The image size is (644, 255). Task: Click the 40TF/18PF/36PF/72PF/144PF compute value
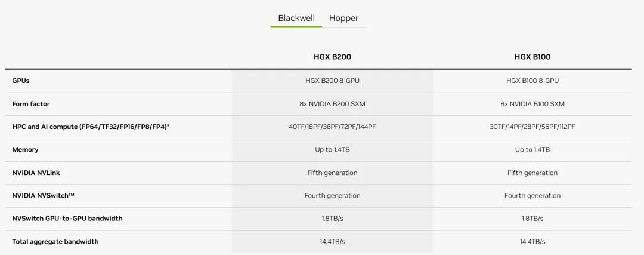click(332, 127)
